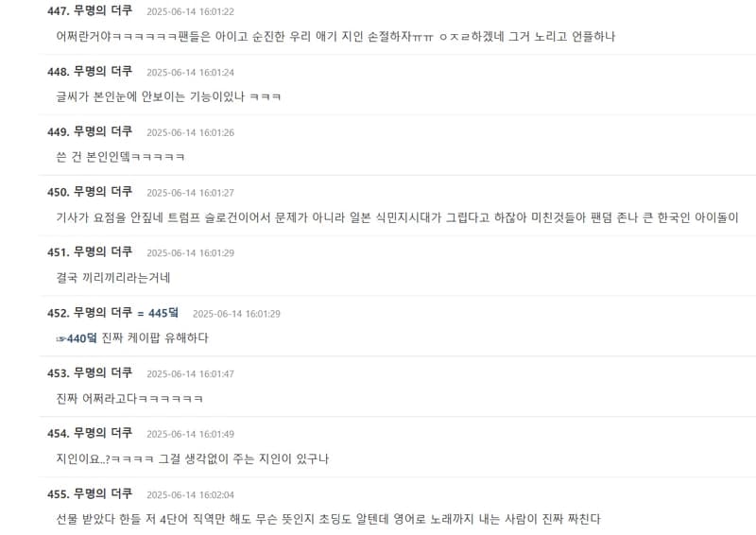
Task: Click comment 451 text '결국 끼리끼리라는거네'
Action: 113,277
